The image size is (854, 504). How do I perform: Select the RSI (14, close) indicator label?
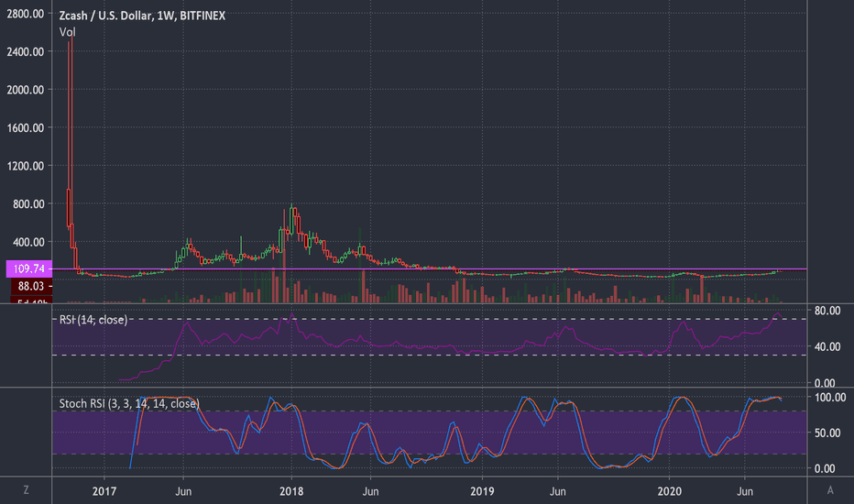[x=93, y=320]
